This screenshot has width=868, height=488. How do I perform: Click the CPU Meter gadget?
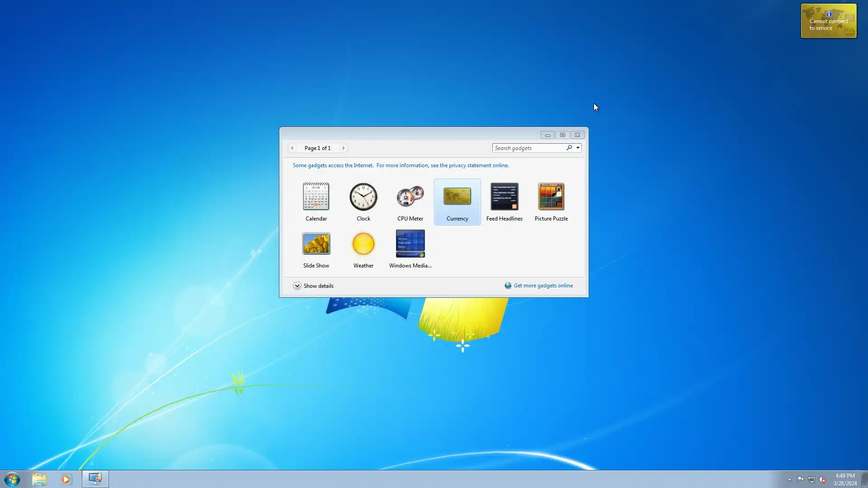410,197
